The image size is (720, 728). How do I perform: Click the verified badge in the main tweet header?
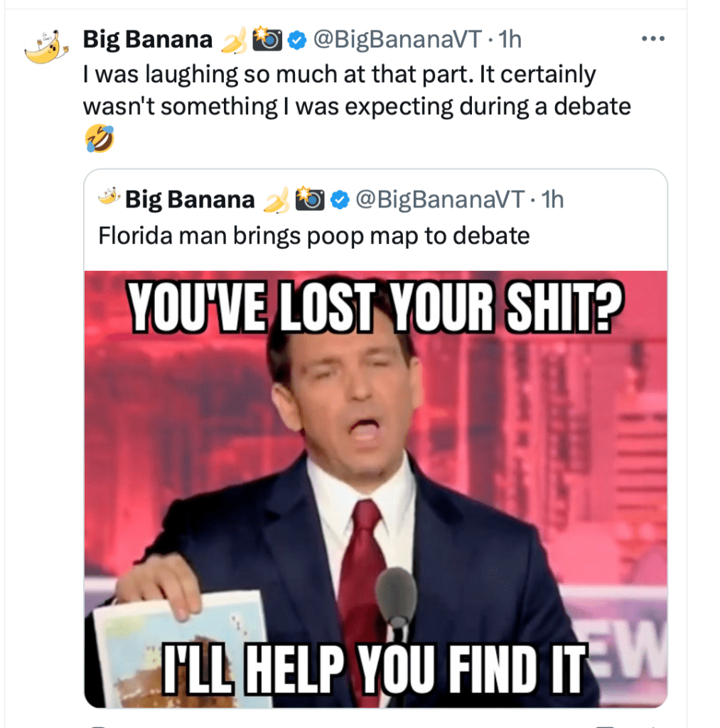click(x=297, y=41)
